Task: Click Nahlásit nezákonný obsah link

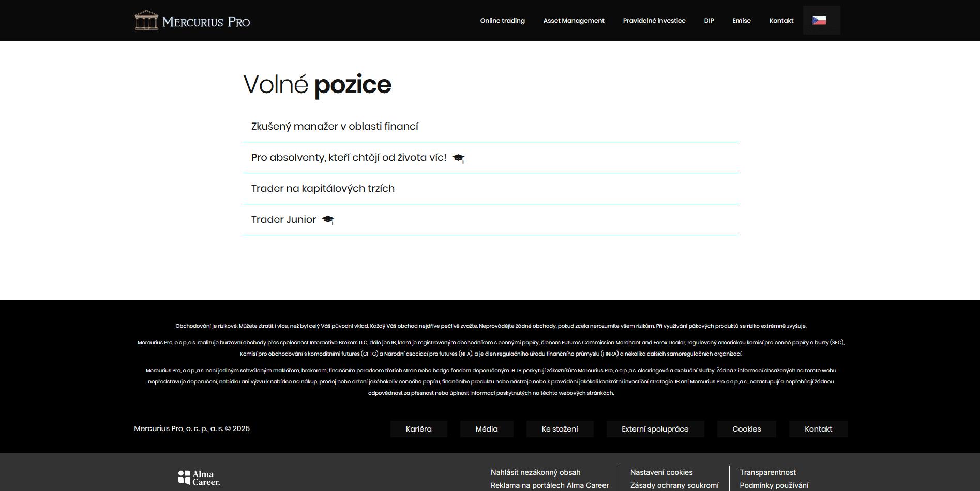Action: 535,472
